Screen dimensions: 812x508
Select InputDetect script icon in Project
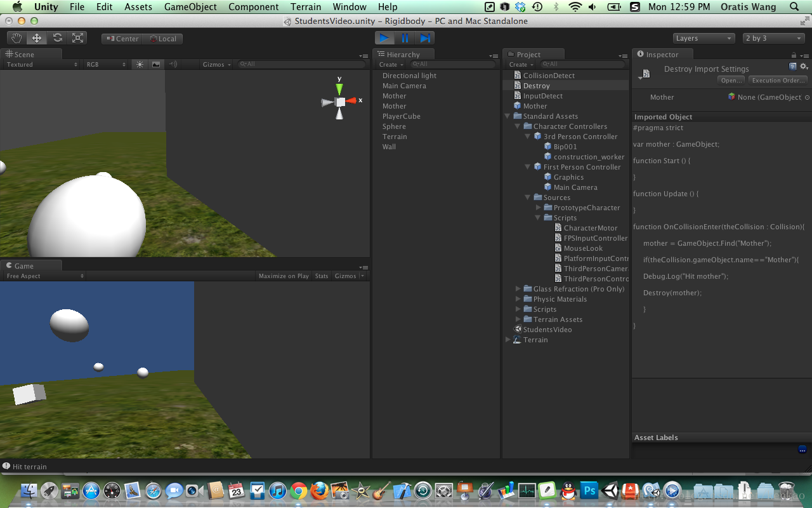tap(517, 96)
